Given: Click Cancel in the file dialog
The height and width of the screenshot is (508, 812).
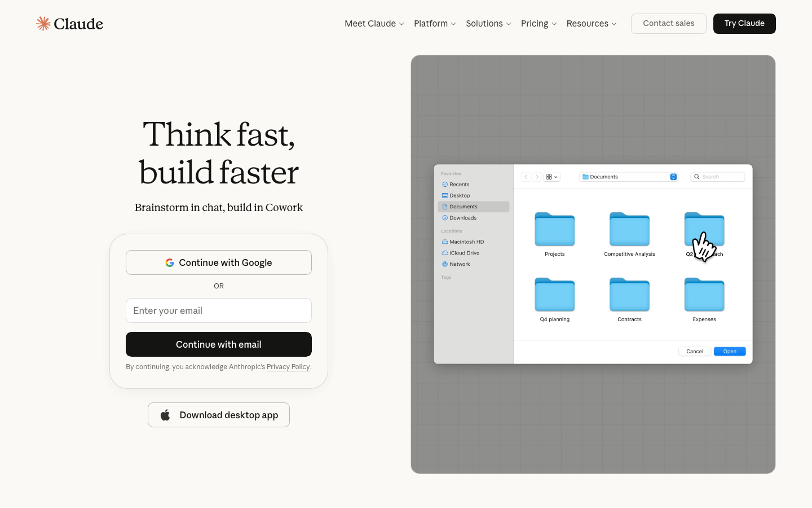Looking at the screenshot, I should (695, 351).
